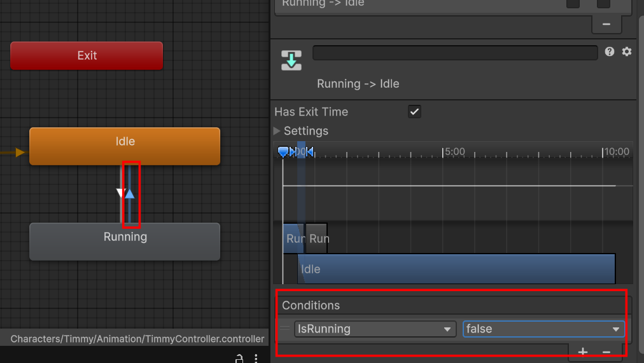Open the help icon for the transition
This screenshot has width=644, height=363.
point(610,51)
